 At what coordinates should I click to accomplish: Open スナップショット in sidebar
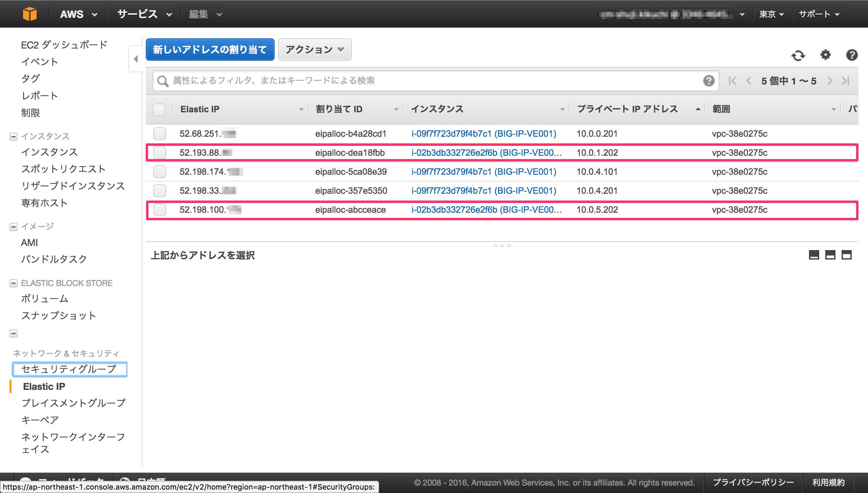pos(59,316)
